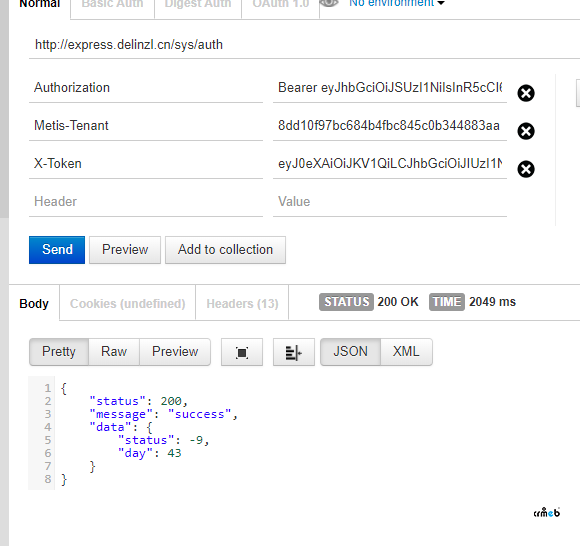Send the request
Image resolution: width=580 pixels, height=546 pixels.
57,250
